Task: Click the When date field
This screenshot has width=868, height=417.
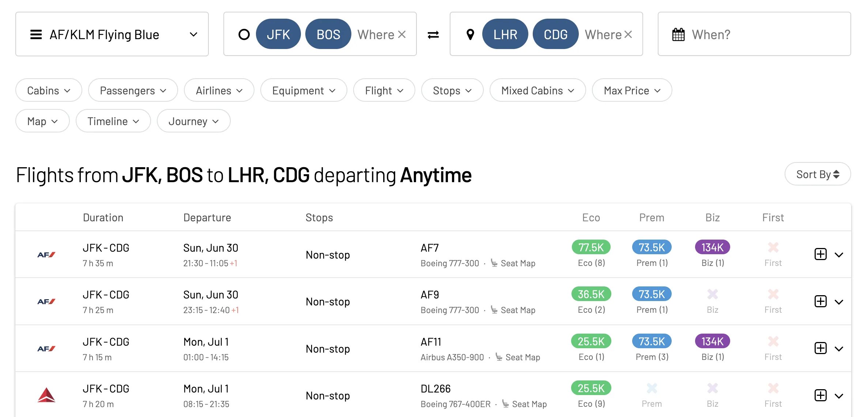Action: 754,34
